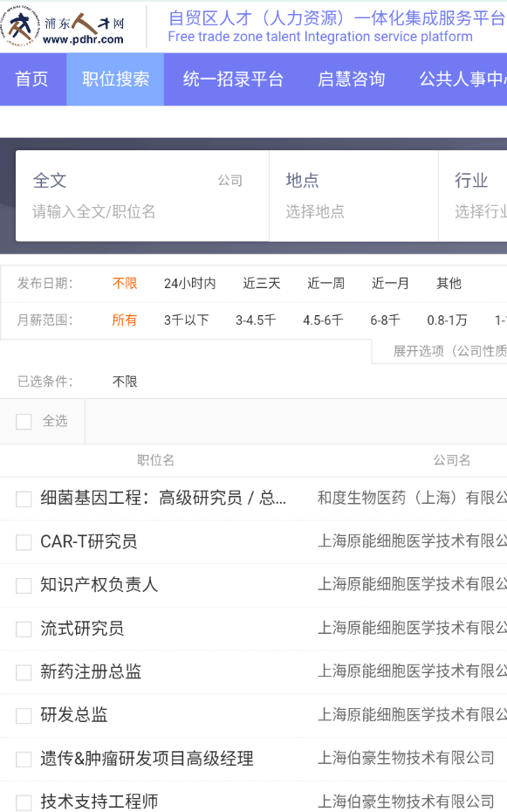Open job 知识产权负责人
Image resolution: width=507 pixels, height=812 pixels.
point(99,585)
